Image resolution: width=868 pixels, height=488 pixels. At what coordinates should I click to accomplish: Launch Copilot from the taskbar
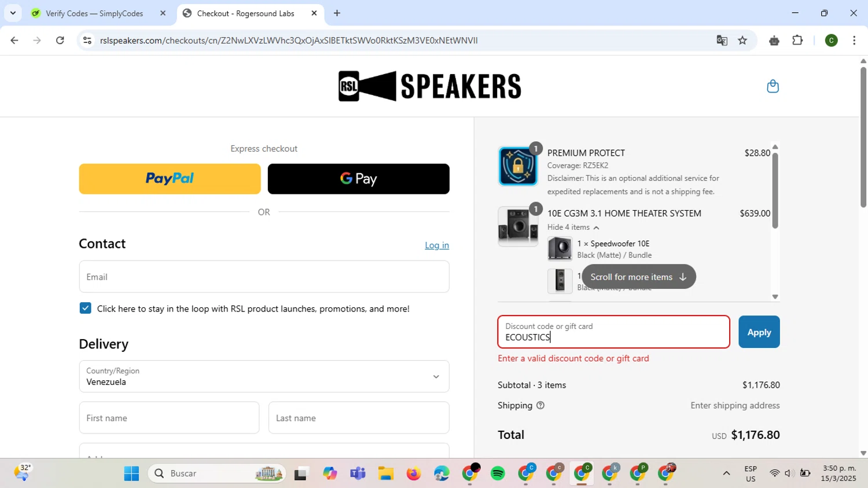click(330, 474)
